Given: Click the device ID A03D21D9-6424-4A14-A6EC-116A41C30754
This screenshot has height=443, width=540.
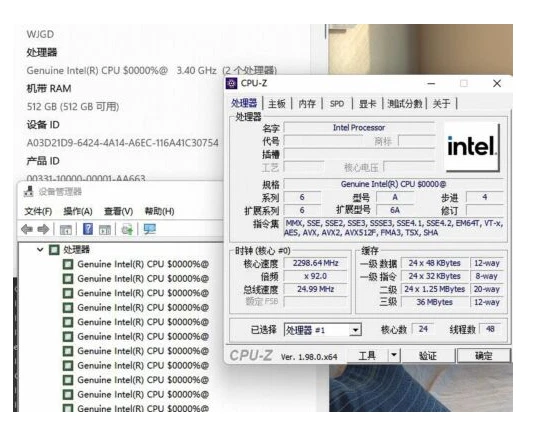Looking at the screenshot, I should [x=123, y=143].
